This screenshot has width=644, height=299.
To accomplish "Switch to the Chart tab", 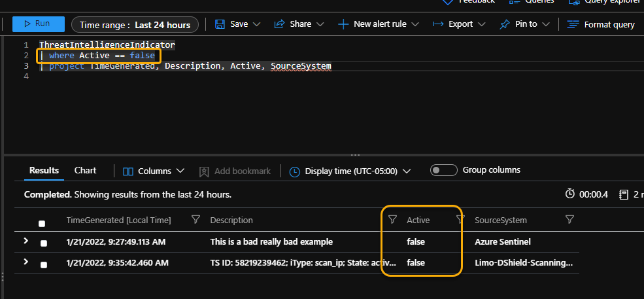I will pos(86,170).
